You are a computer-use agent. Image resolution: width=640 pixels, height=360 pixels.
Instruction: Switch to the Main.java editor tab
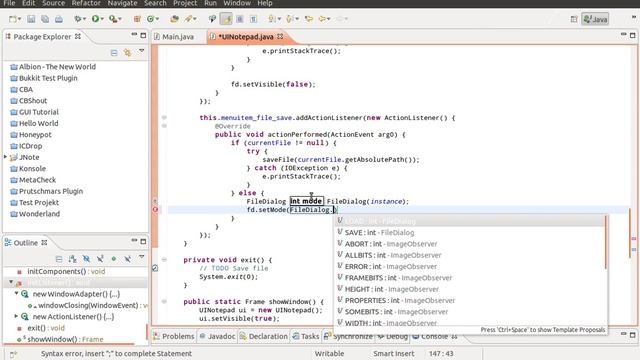click(174, 37)
